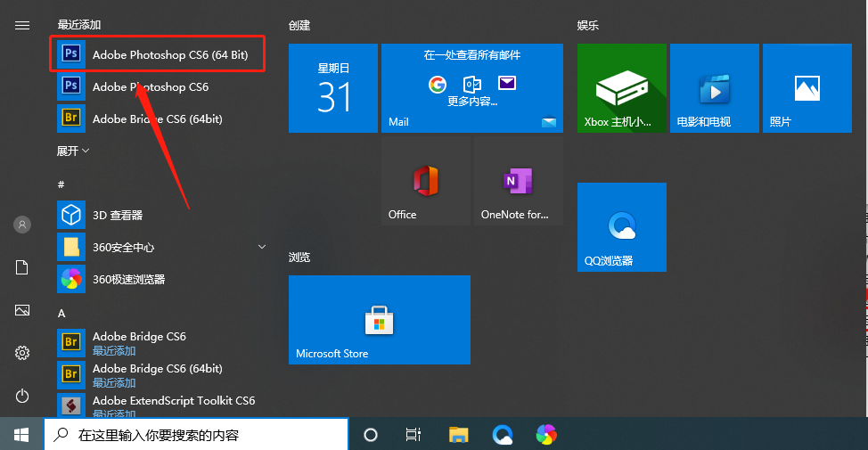Click the Power button icon
Image resolution: width=868 pixels, height=450 pixels.
click(22, 396)
